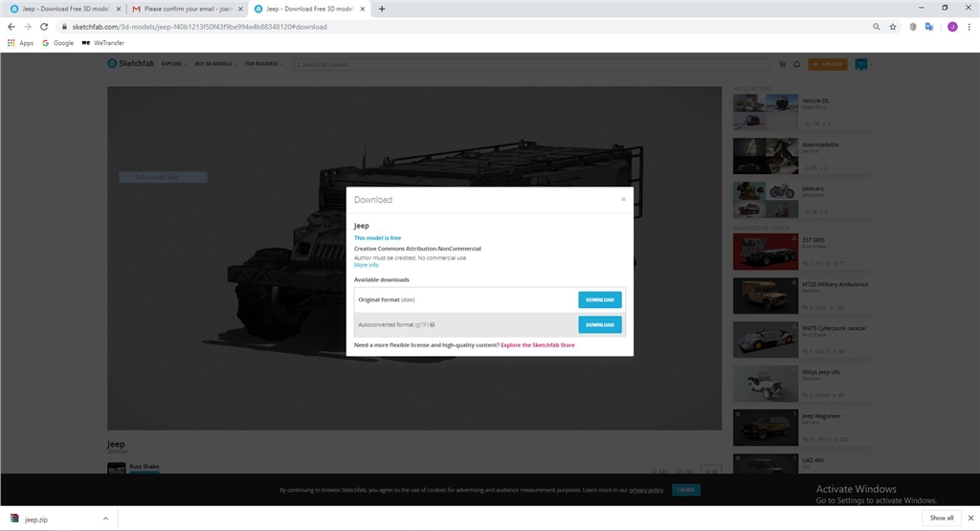This screenshot has width=980, height=531.
Task: Expand the Buy 3D Models menu
Action: 215,64
